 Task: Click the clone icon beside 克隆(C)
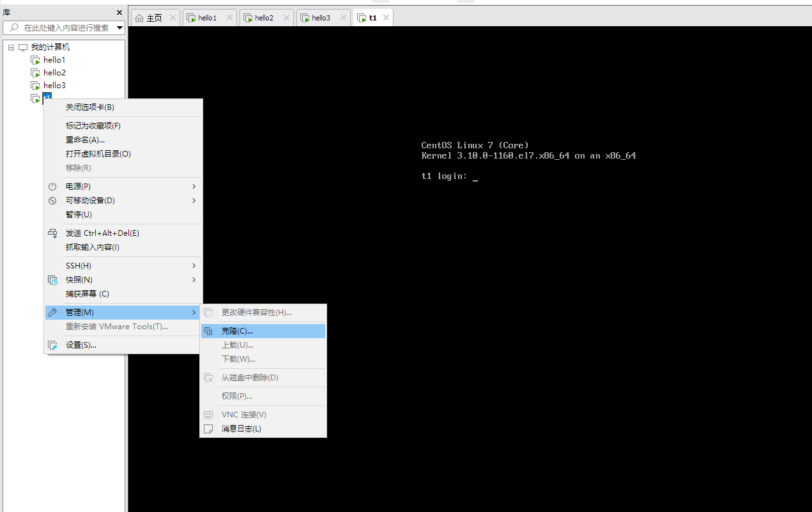(208, 331)
